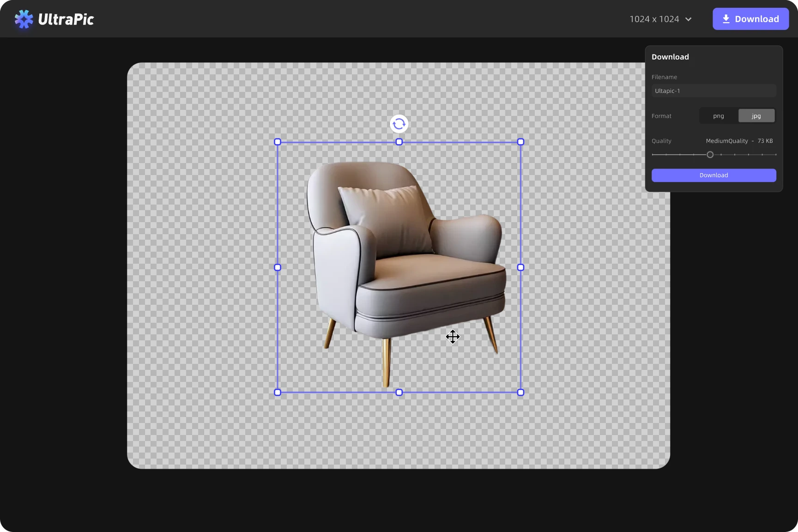Select jpg format option
Screen dimensions: 798x532
[x=756, y=116]
